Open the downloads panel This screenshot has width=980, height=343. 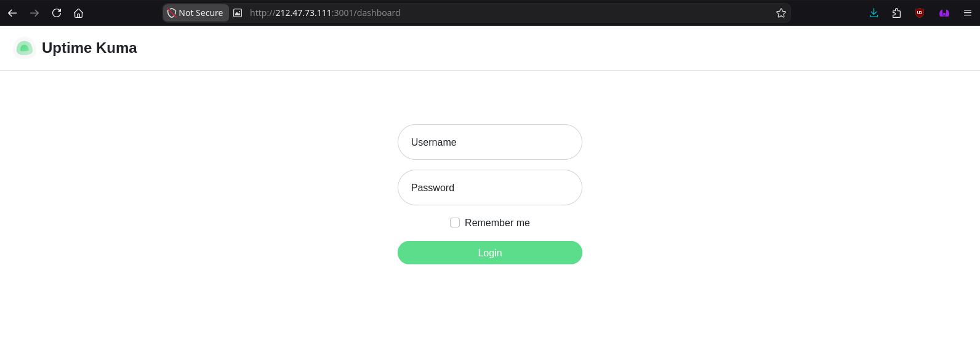874,13
